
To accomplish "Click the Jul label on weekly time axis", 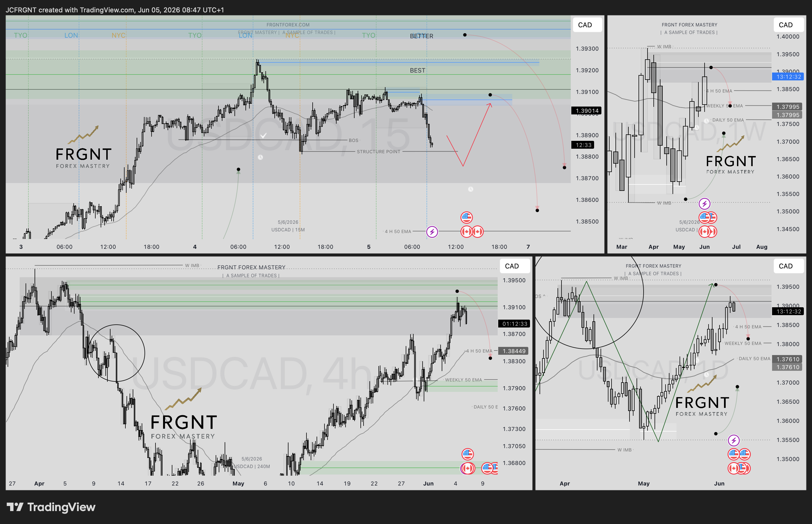I will [x=736, y=247].
